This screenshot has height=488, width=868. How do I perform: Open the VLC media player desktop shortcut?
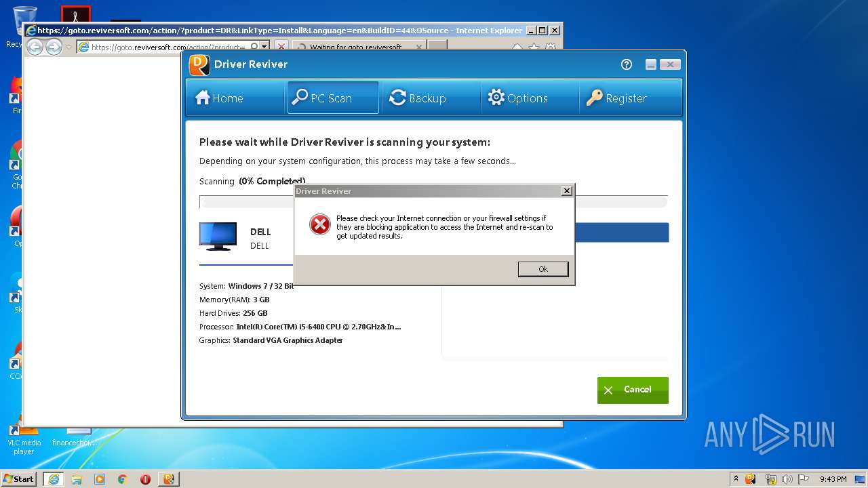point(24,436)
